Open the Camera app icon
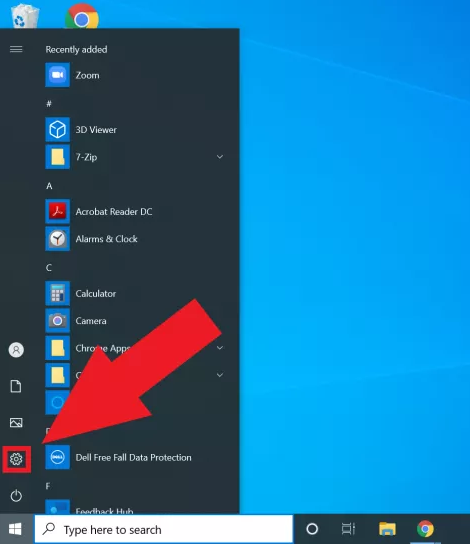470x544 pixels. (58, 321)
